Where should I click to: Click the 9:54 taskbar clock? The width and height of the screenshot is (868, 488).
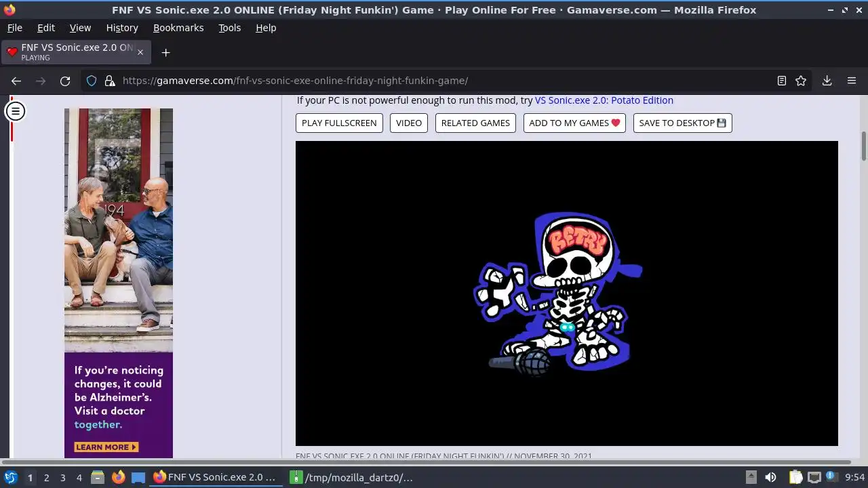click(854, 477)
